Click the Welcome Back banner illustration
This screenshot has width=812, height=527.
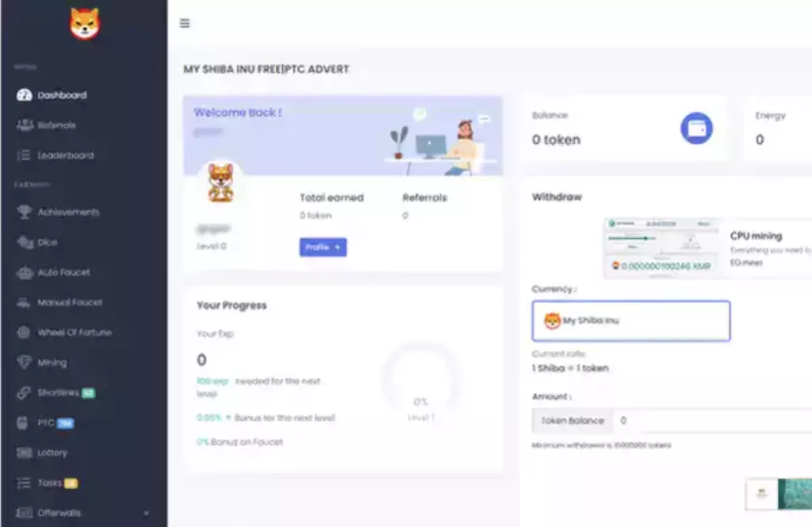(442, 141)
